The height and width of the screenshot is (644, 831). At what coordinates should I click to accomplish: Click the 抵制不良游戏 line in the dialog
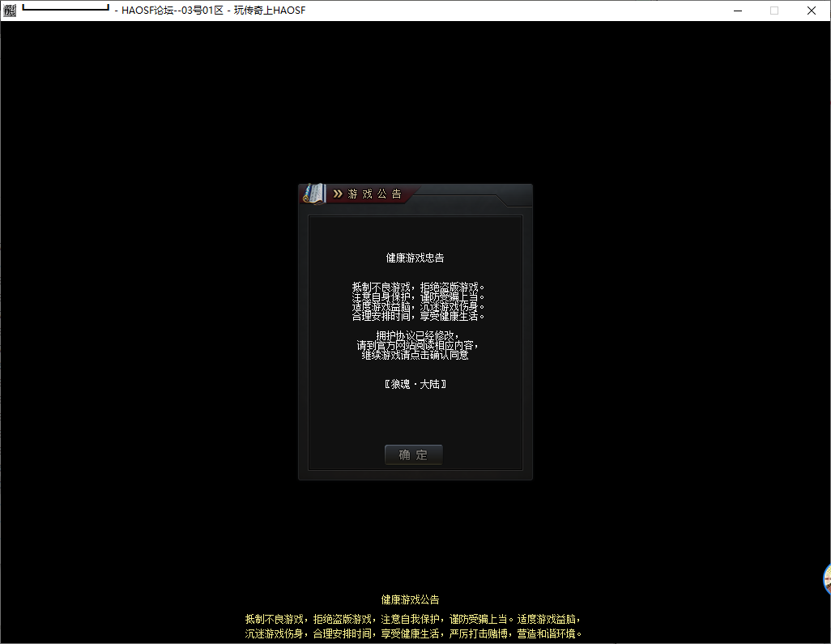(x=418, y=287)
